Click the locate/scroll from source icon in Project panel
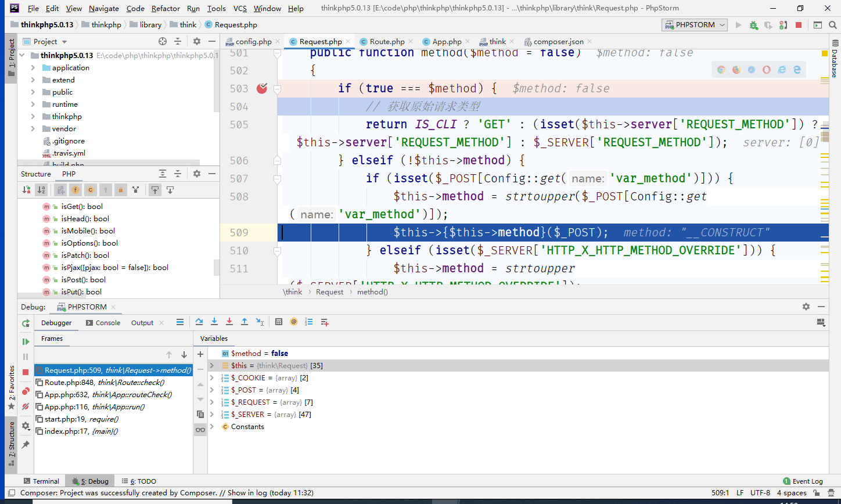The image size is (841, 504). coord(163,41)
